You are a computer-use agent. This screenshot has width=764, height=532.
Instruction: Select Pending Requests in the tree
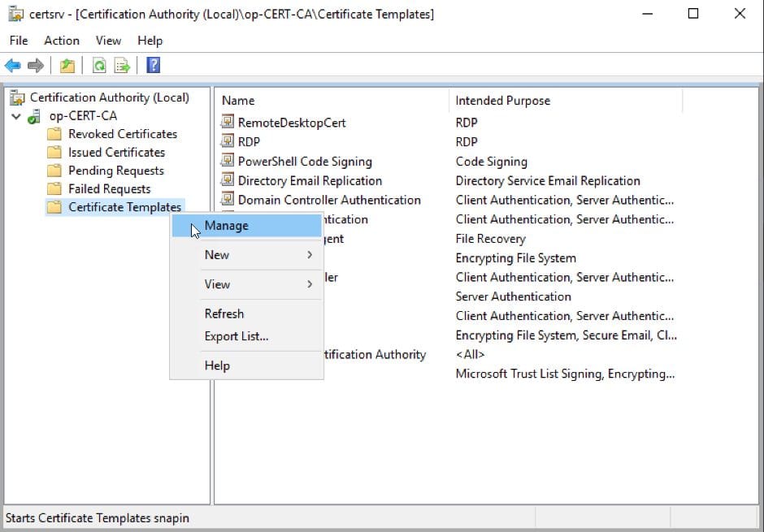[116, 171]
